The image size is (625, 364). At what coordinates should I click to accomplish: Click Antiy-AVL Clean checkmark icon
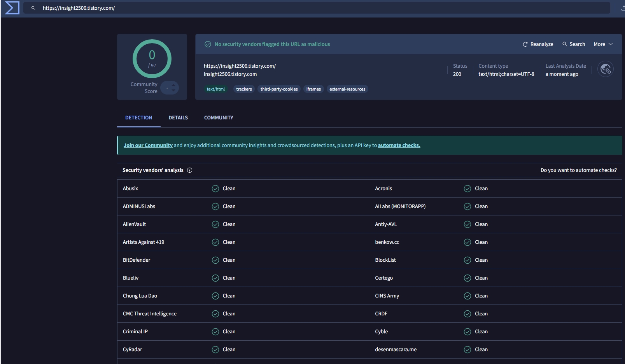tap(467, 224)
